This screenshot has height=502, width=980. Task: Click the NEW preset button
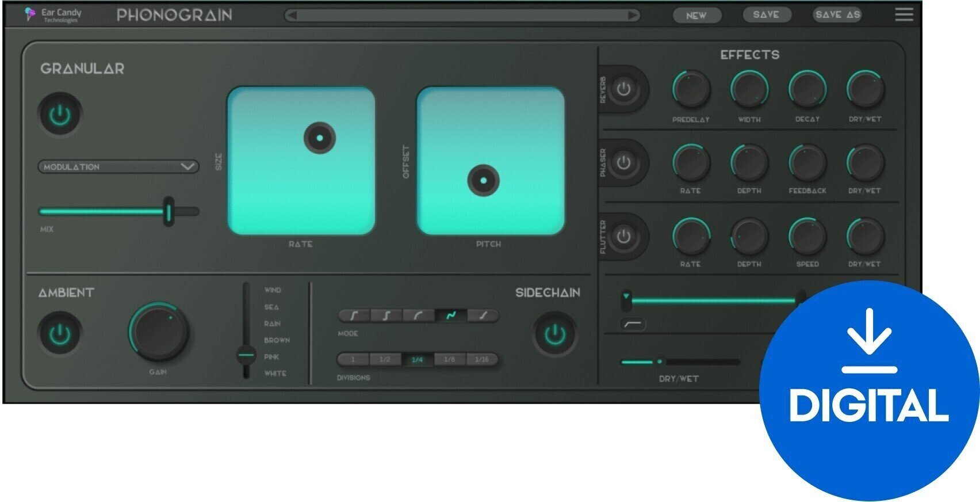(x=696, y=16)
